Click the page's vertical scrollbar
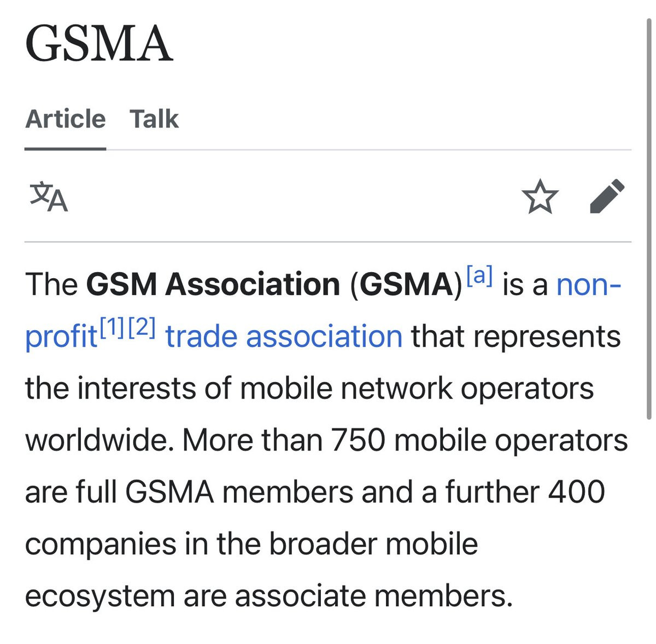656x644 pixels. click(649, 219)
